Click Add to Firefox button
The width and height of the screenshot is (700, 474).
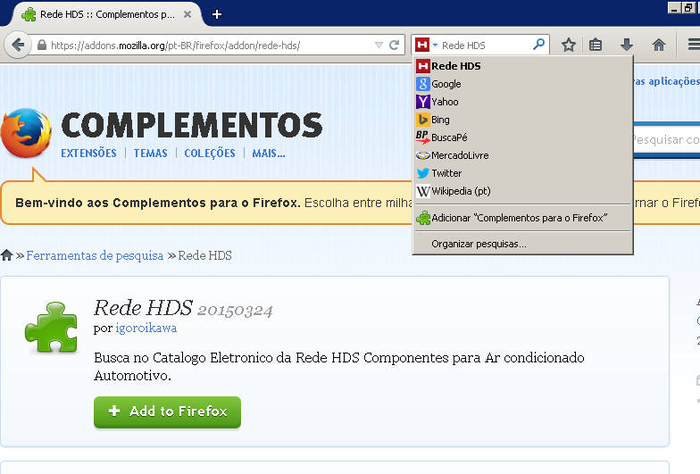(167, 412)
